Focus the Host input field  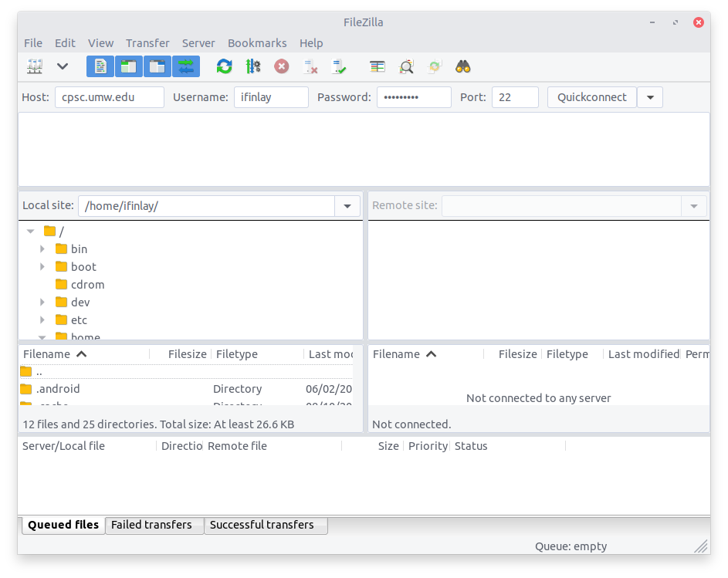click(110, 97)
